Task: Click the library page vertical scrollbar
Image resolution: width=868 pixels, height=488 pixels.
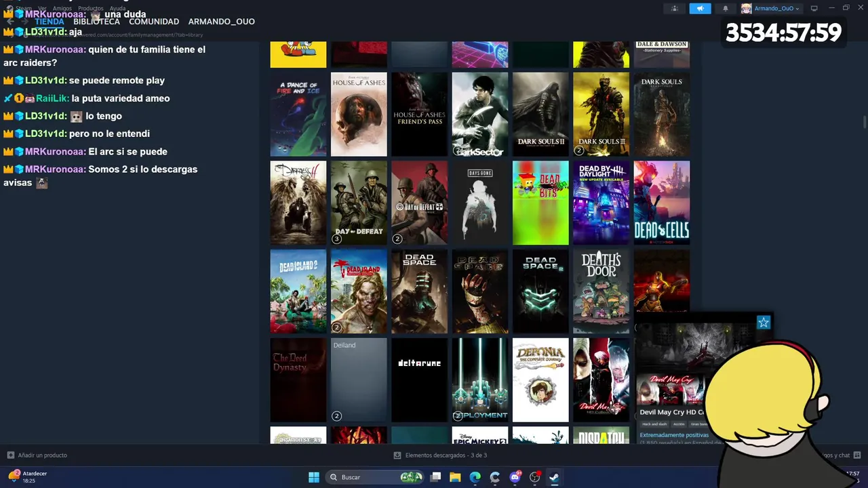Action: pyautogui.click(x=864, y=122)
